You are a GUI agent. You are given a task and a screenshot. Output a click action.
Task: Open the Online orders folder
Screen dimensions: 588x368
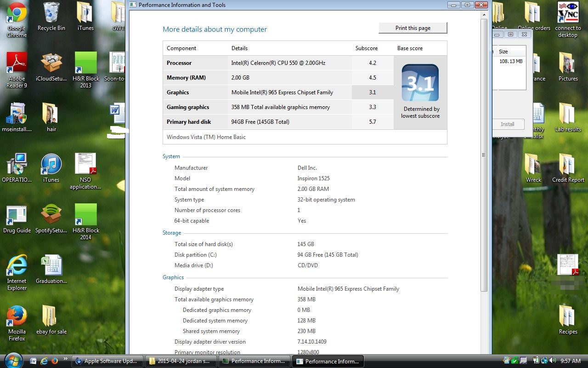(534, 17)
